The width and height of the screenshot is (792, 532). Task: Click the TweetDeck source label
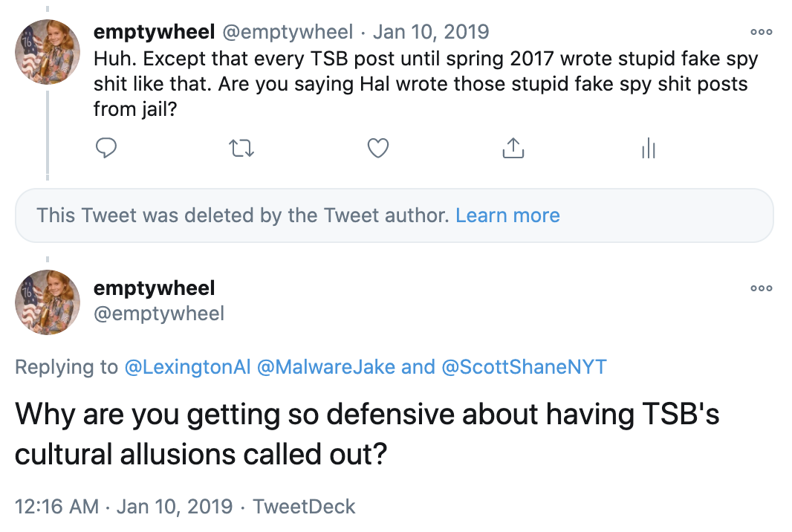click(304, 507)
